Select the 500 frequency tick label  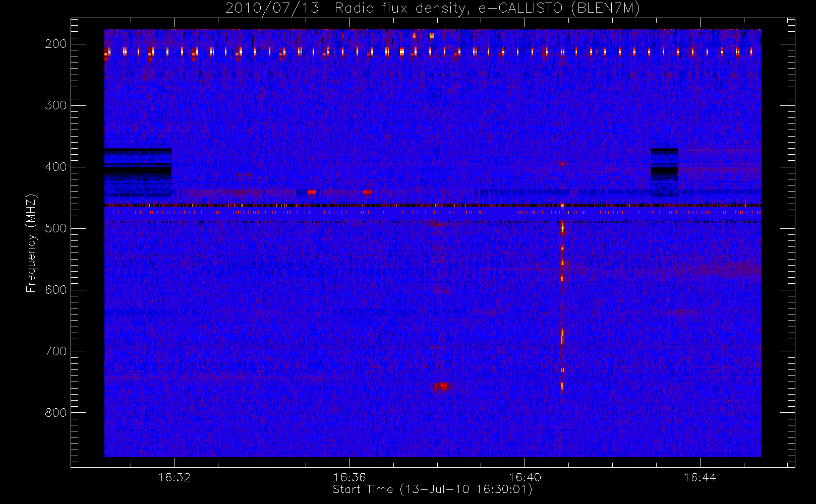[56, 228]
